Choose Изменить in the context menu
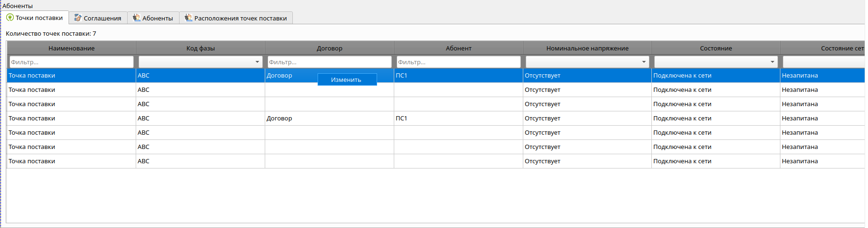Image resolution: width=868 pixels, height=228 pixels. pos(346,79)
